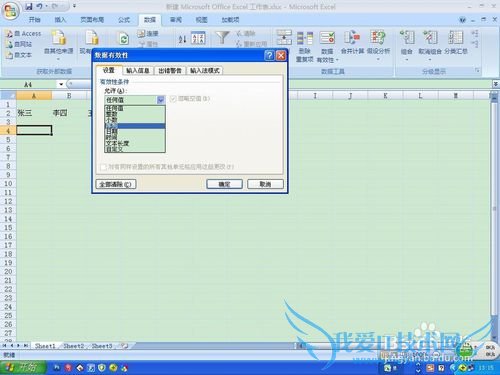Image resolution: width=500 pixels, height=375 pixels.
Task: Switch to the Sheet2 worksheet tab
Action: [74, 346]
